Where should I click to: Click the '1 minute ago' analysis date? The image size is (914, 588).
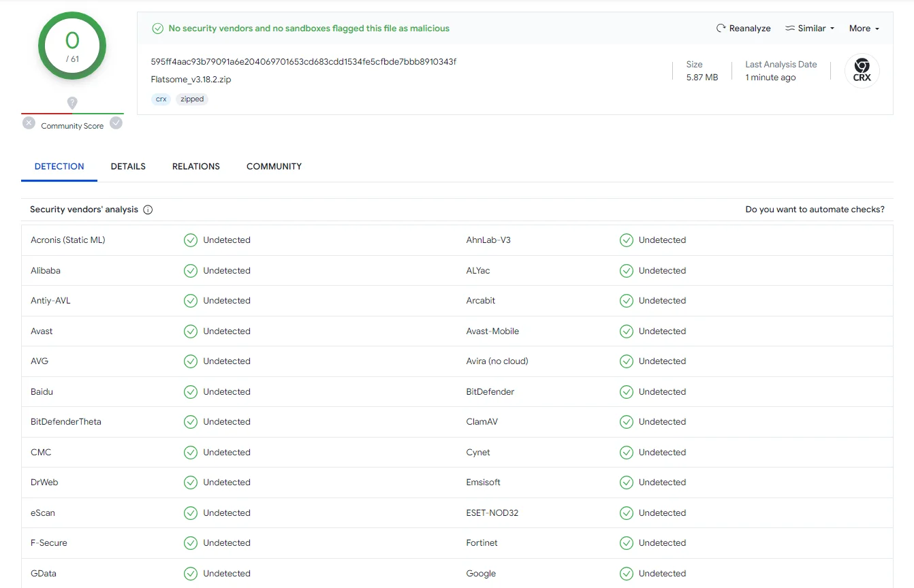tap(770, 78)
